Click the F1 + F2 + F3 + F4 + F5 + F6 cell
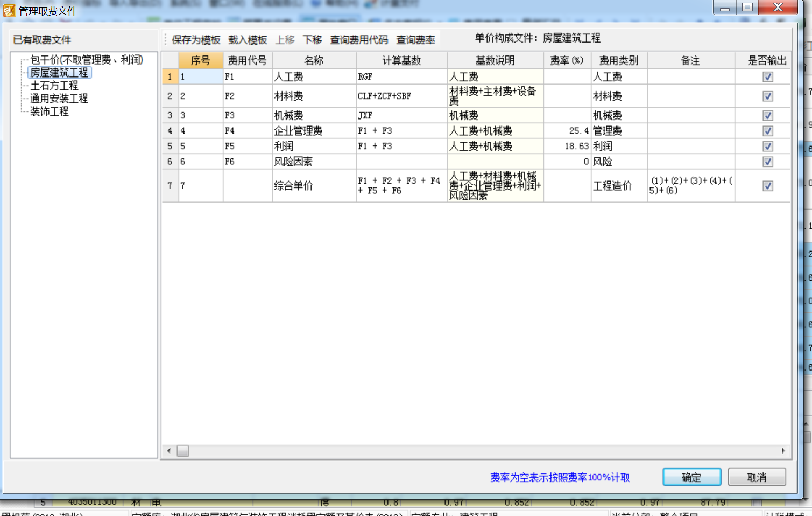Viewport: 812px width, 516px height. tap(401, 186)
